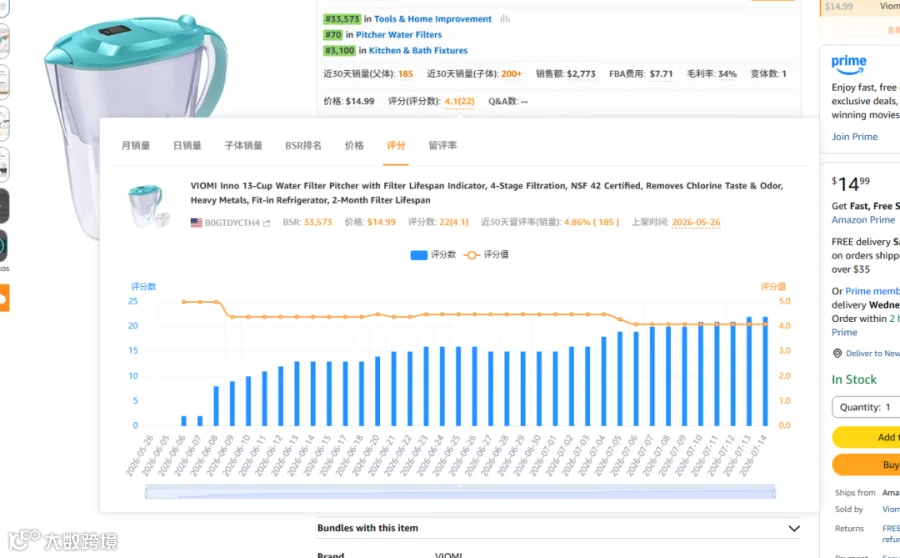This screenshot has width=900, height=558.
Task: Switch to the 日销量 tab
Action: 187,146
